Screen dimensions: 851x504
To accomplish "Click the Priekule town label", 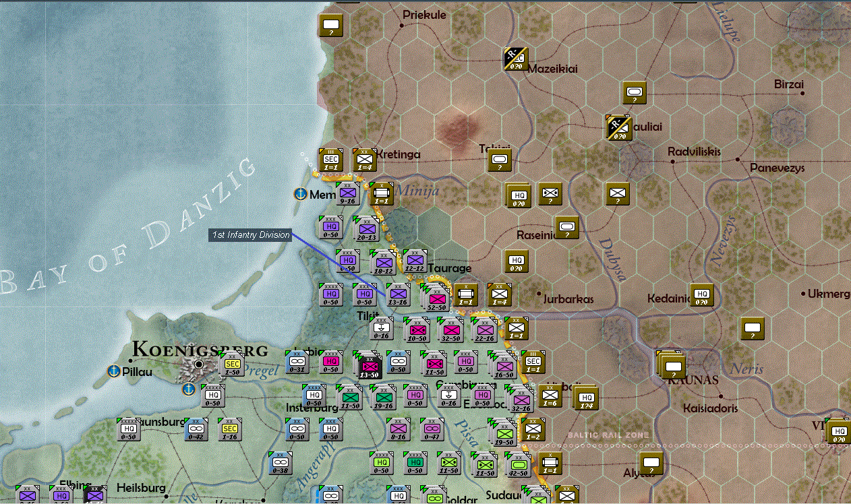I will tap(424, 15).
